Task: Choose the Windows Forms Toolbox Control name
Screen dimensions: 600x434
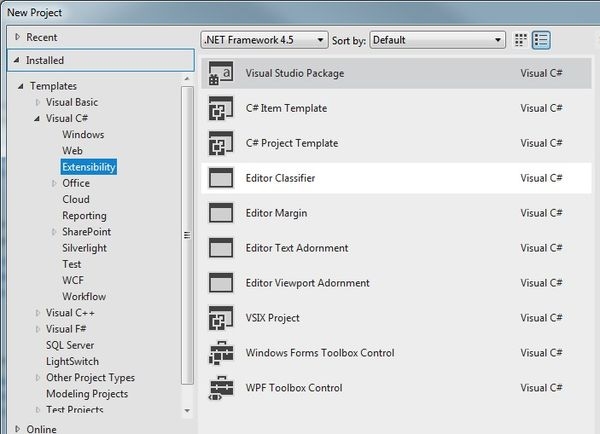Action: [320, 353]
